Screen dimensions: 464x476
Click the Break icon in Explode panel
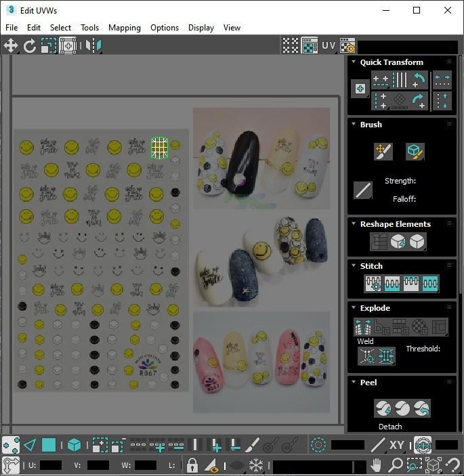click(x=362, y=326)
